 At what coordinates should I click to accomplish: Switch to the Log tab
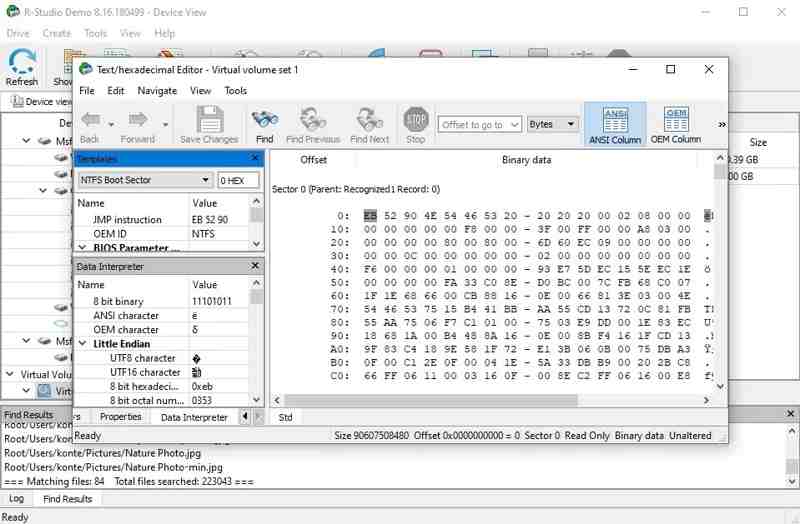coord(16,498)
